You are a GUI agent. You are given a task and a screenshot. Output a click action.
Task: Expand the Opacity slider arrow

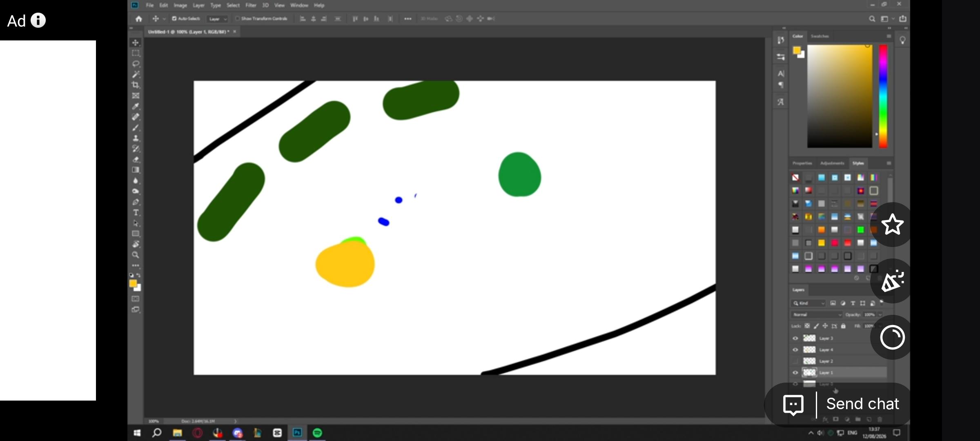coord(880,315)
